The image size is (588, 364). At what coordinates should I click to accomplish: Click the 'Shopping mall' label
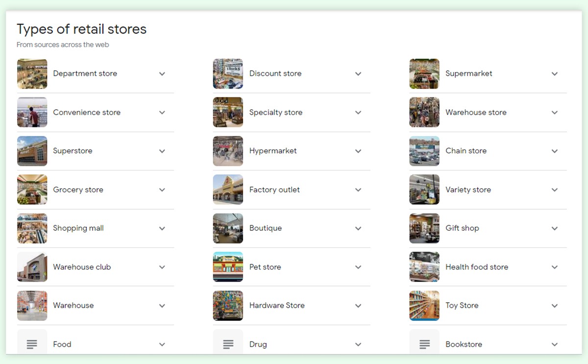(x=78, y=228)
